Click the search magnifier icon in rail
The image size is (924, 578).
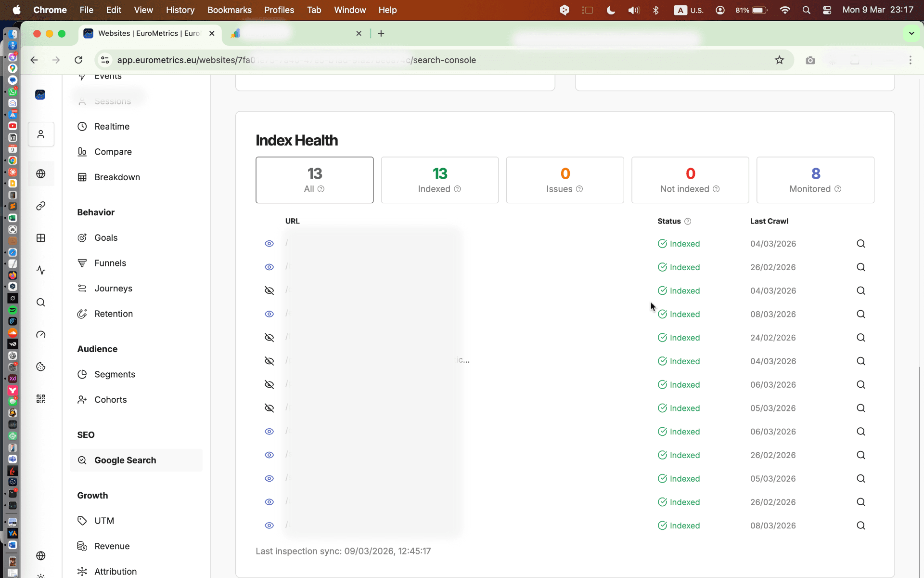[x=41, y=302]
